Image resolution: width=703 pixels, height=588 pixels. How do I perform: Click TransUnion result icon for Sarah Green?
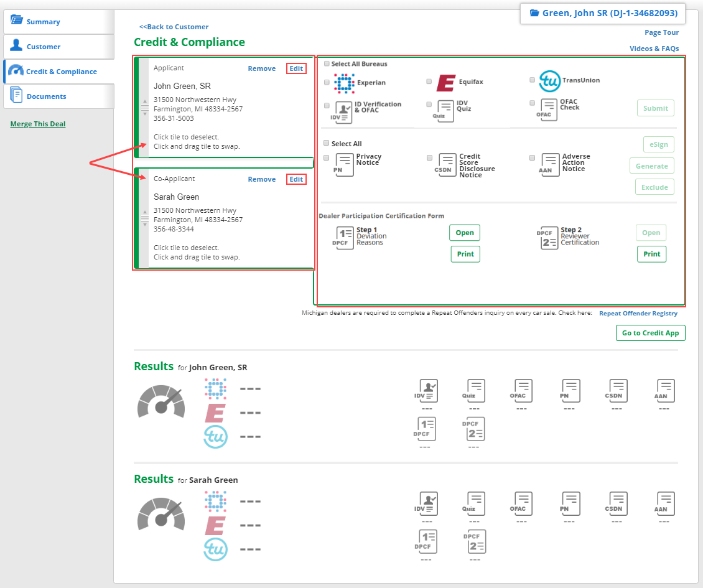click(216, 549)
